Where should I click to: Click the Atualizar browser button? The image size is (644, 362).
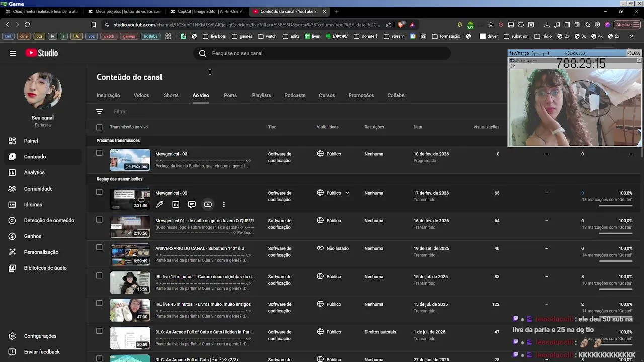tap(627, 24)
